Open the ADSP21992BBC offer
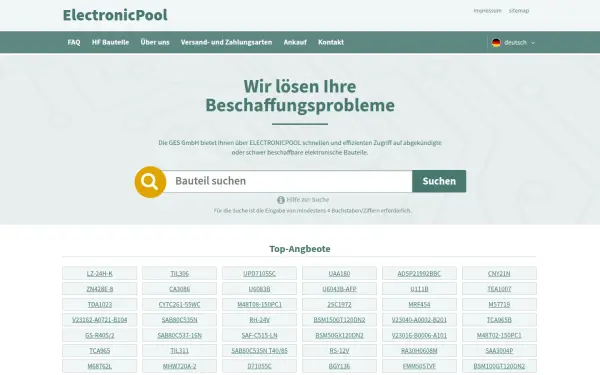Image resolution: width=600 pixels, height=375 pixels. click(419, 274)
